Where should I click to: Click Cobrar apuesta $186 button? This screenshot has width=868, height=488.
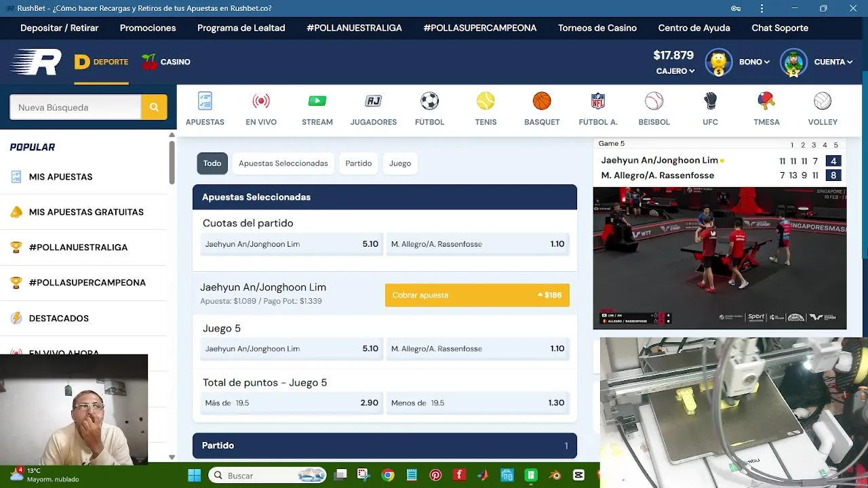click(x=477, y=295)
